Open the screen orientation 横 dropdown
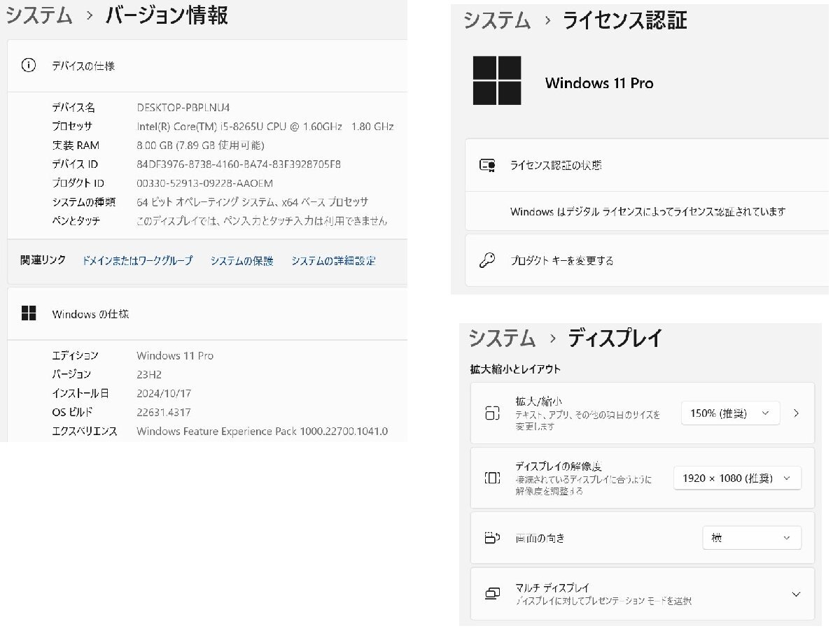Screen dimensions: 840x640 click(752, 538)
